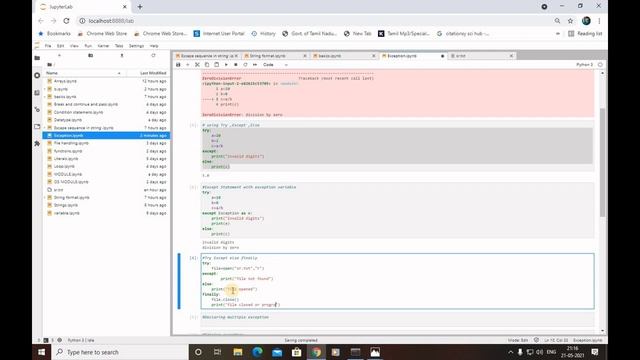Screen dimensions: 640x360
Task: Open Reading list
Action: (585, 33)
